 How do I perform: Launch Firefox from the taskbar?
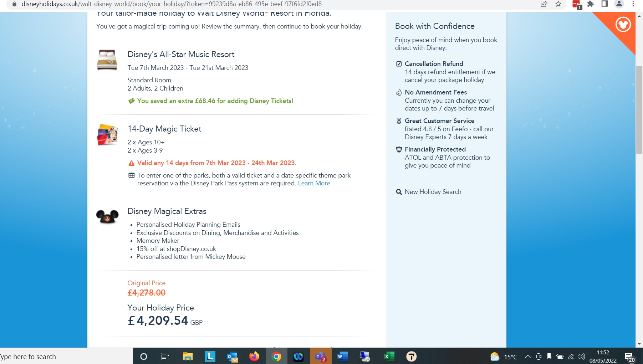254,356
